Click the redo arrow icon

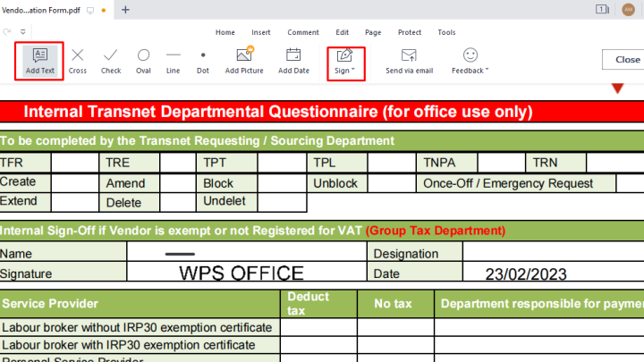tap(6, 31)
